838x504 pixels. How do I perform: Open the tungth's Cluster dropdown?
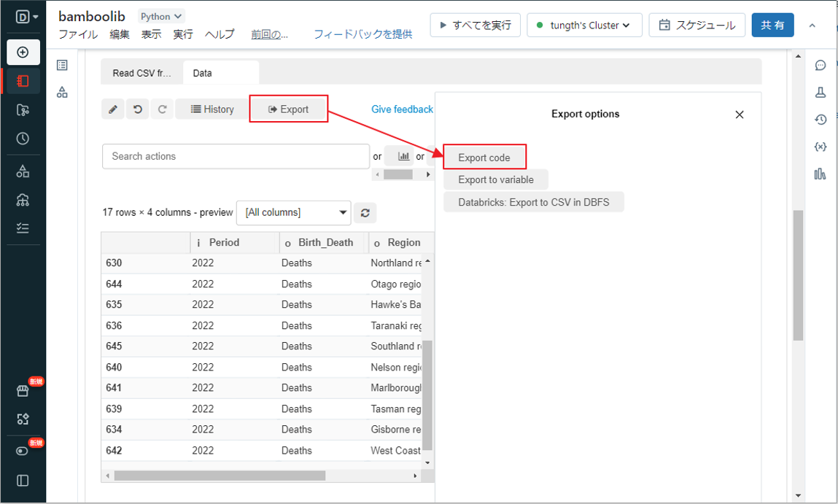tap(583, 26)
